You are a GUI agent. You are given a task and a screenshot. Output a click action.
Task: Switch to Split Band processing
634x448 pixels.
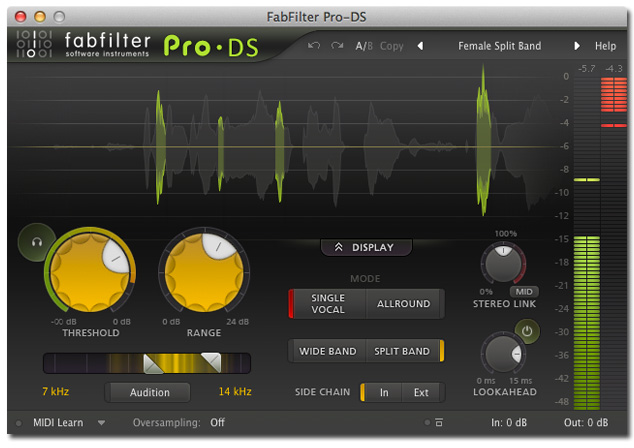pyautogui.click(x=404, y=351)
